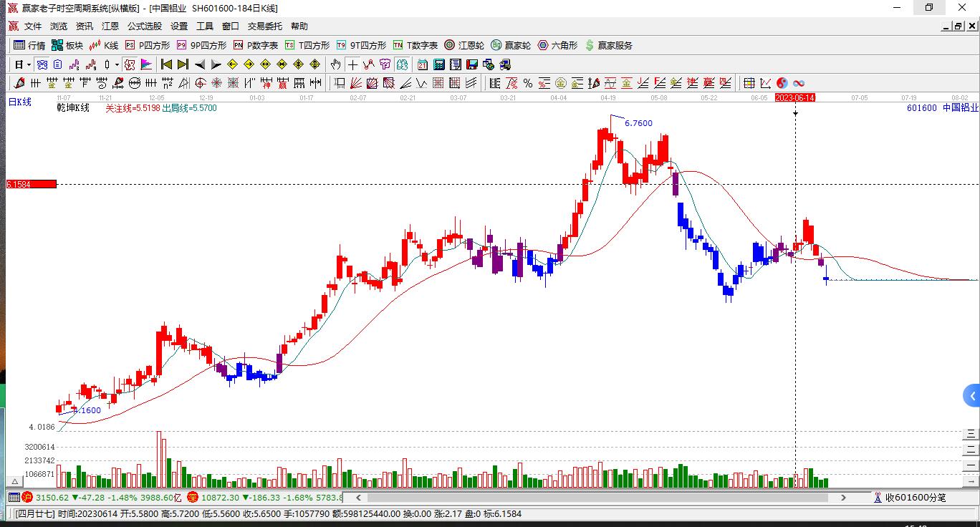Step back with the black left arrow
The image size is (980, 527).
point(200,64)
